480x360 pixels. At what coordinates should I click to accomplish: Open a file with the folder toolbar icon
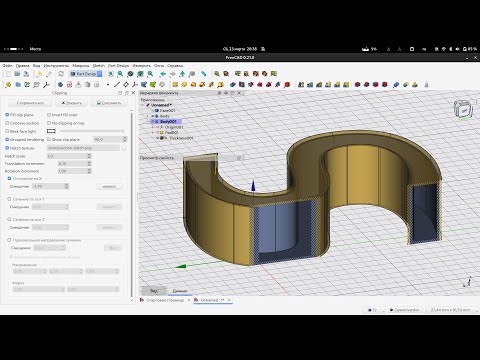point(17,74)
